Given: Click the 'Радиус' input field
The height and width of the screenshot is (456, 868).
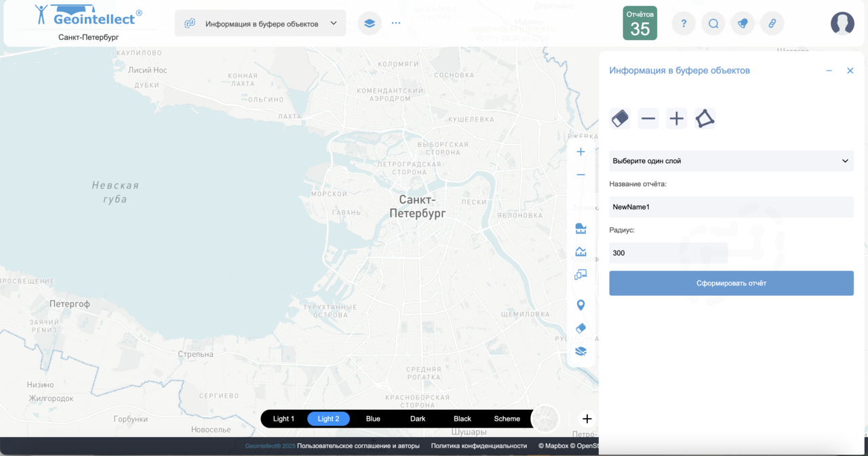Looking at the screenshot, I should coord(668,253).
